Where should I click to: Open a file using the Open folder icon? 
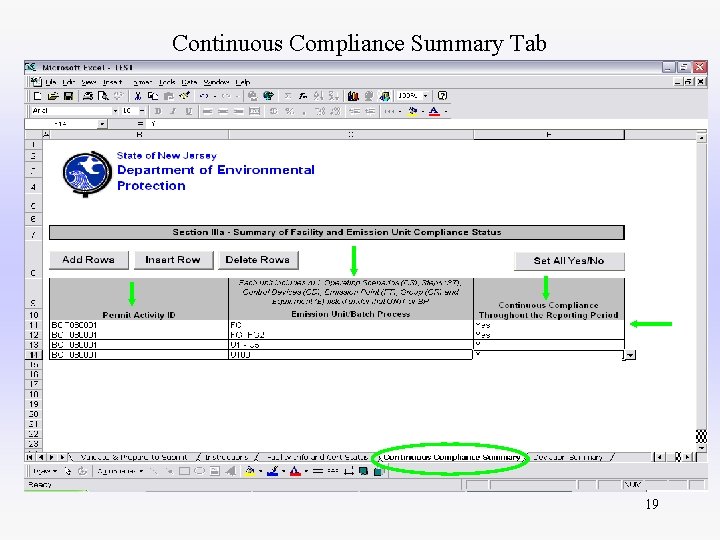pos(53,96)
